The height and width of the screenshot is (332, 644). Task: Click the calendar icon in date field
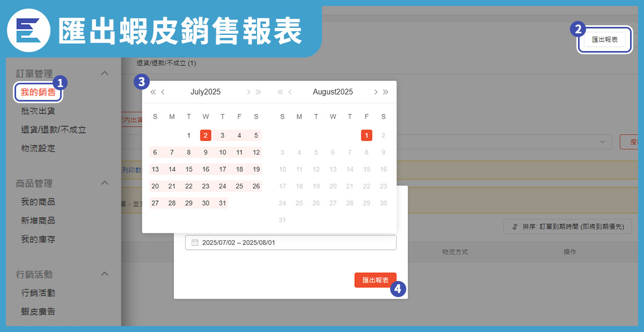click(x=195, y=243)
